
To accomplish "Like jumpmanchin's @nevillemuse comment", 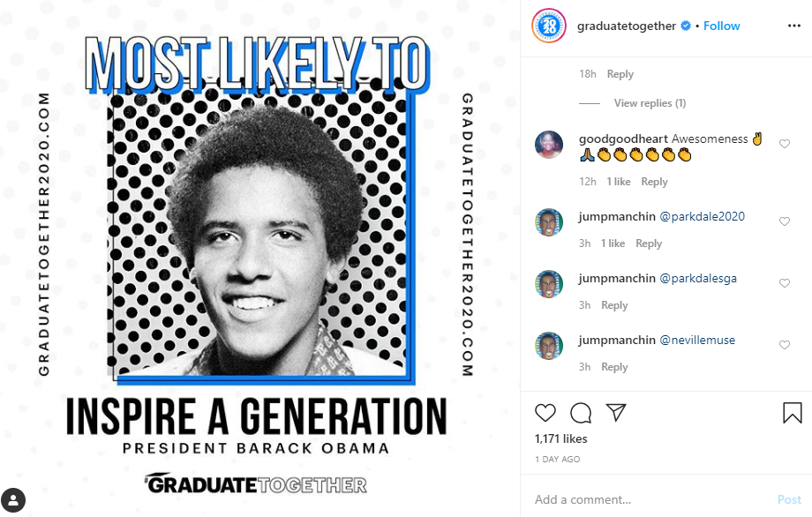I will coord(785,345).
